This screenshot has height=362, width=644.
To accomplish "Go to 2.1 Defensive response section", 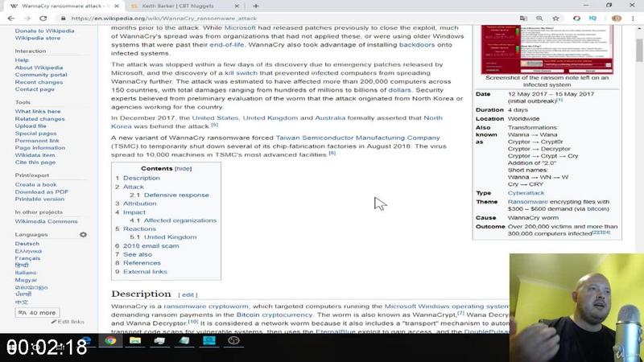I will 176,195.
